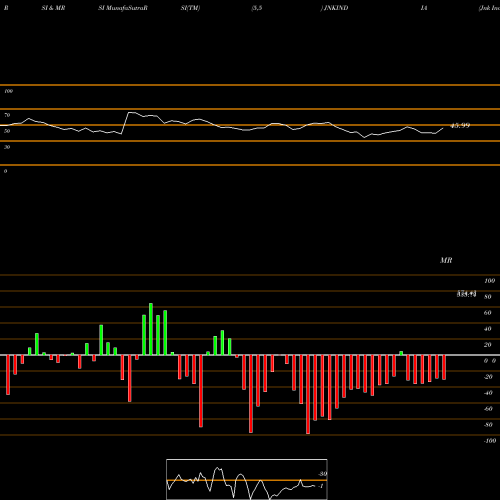The image size is (500, 500).
Task: Click the MR axis label -40
Action: tap(488, 393)
